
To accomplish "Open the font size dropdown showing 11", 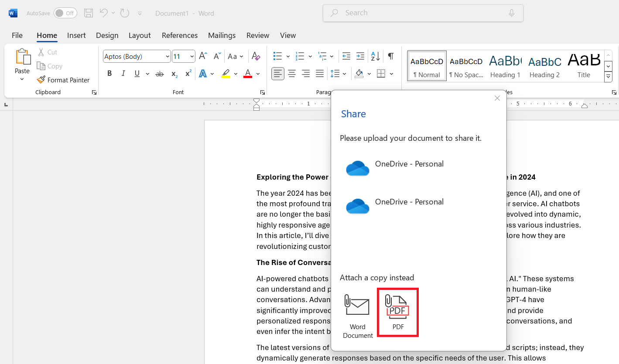I will click(x=192, y=57).
